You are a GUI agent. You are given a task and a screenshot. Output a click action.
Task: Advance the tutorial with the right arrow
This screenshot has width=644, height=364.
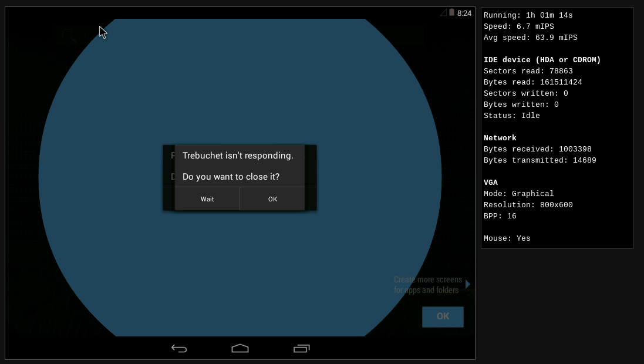click(x=467, y=284)
